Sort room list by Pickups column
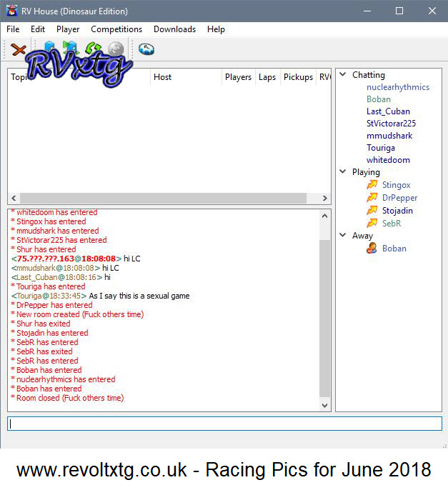This screenshot has width=448, height=490. point(298,77)
